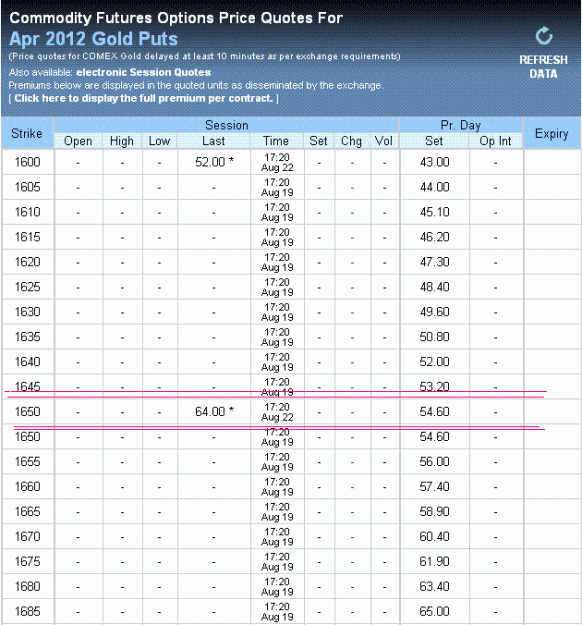Select the 60.40 previous settlement
The image size is (582, 625).
coord(435,537)
